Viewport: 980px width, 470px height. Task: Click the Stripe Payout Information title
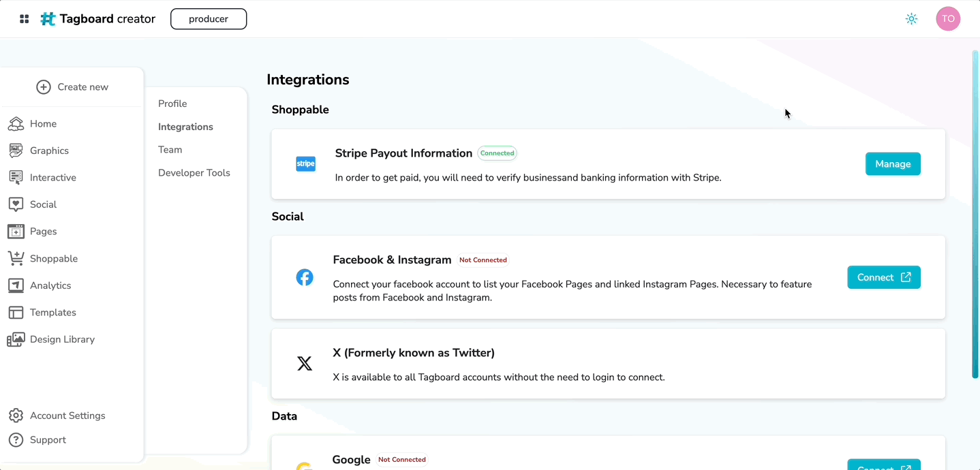coord(403,153)
